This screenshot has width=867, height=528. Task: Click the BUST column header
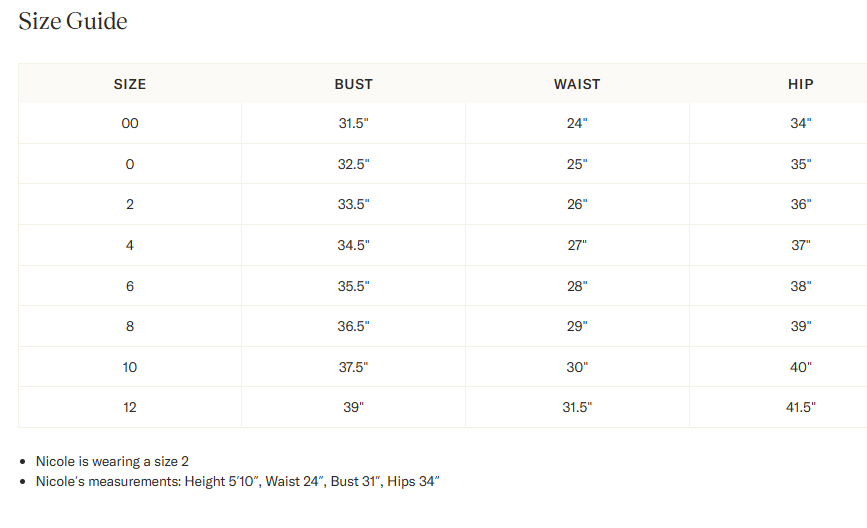click(353, 84)
